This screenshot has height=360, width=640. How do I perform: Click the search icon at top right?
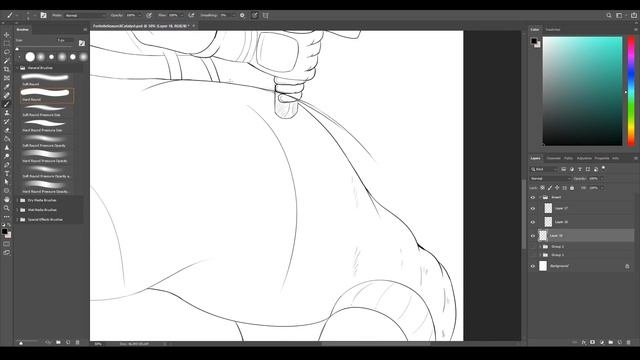(x=609, y=16)
